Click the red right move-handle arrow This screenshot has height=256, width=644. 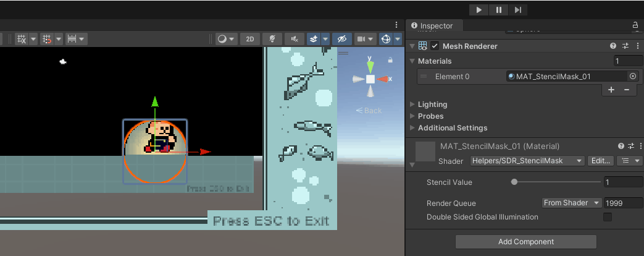[x=206, y=152]
